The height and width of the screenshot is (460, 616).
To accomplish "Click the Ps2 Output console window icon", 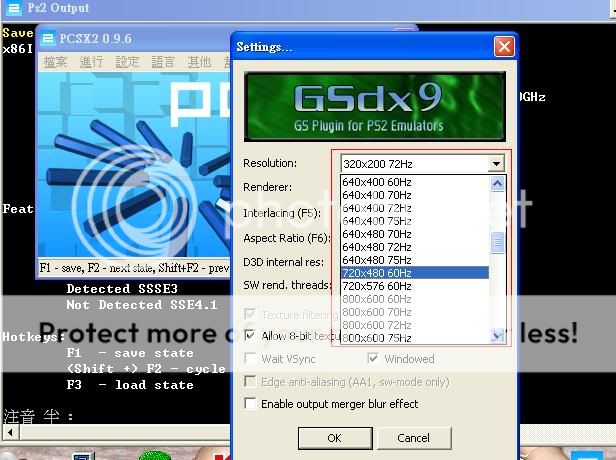I will [14, 8].
